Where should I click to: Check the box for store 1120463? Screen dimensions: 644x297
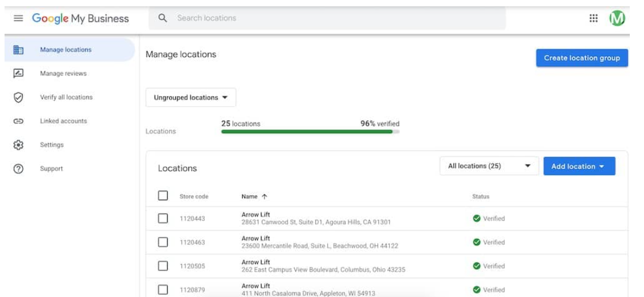click(163, 242)
